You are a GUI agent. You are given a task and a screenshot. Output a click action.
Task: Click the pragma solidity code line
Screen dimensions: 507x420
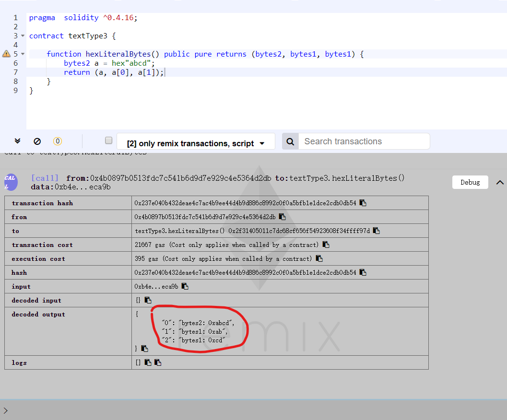[83, 18]
